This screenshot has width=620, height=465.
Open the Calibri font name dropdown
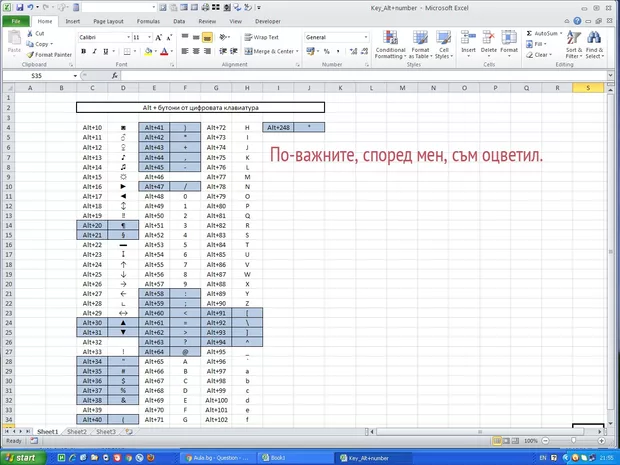click(x=129, y=37)
